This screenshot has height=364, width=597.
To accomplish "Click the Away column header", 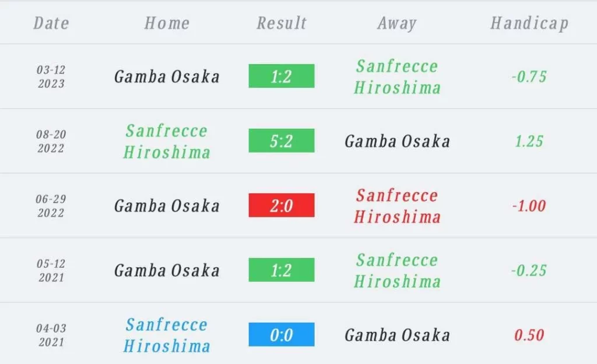I will (x=396, y=23).
